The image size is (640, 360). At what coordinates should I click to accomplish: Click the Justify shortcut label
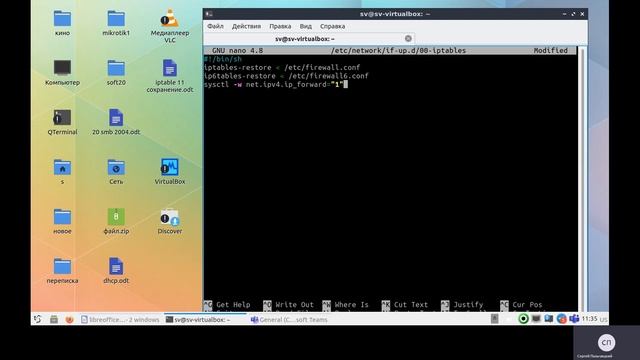468,304
